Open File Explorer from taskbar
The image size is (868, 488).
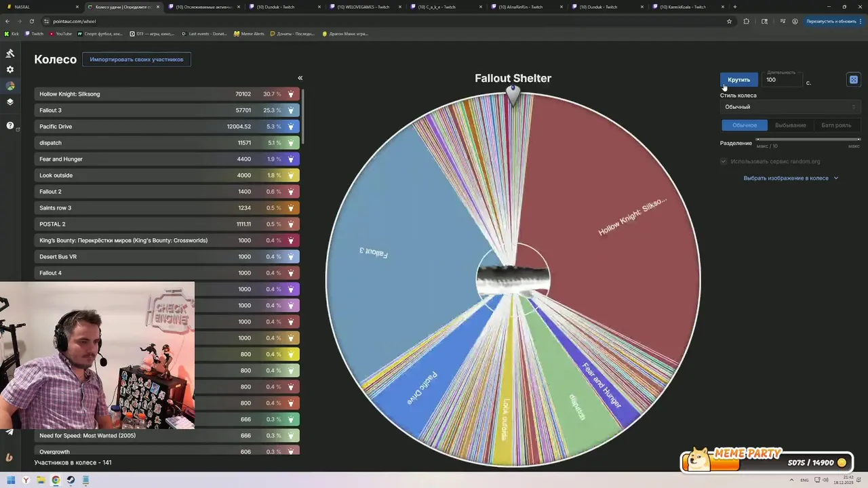pos(41,480)
